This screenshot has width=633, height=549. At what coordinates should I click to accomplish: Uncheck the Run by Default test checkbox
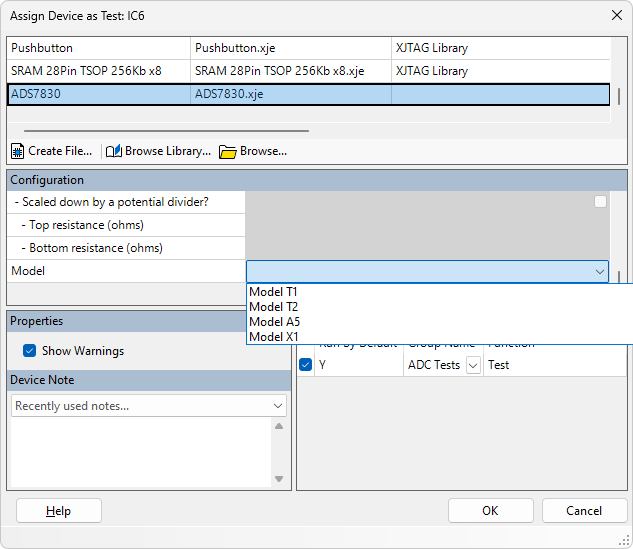coord(306,365)
